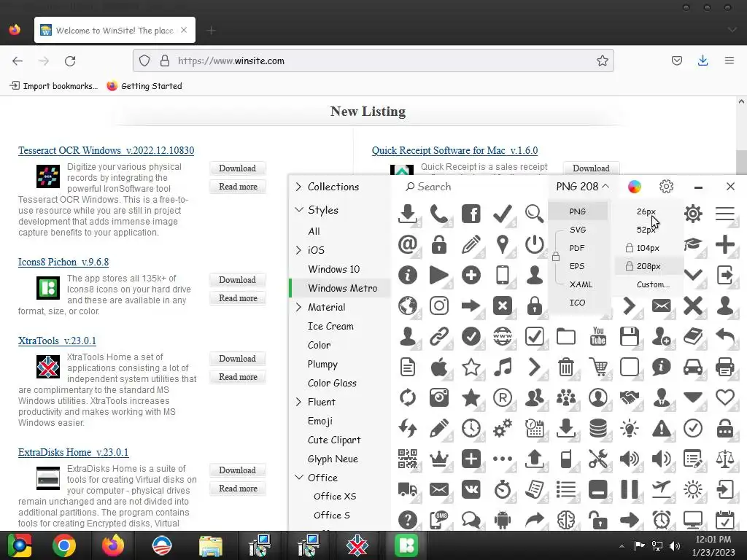The image size is (747, 560).
Task: Open the color picker circle
Action: [634, 186]
